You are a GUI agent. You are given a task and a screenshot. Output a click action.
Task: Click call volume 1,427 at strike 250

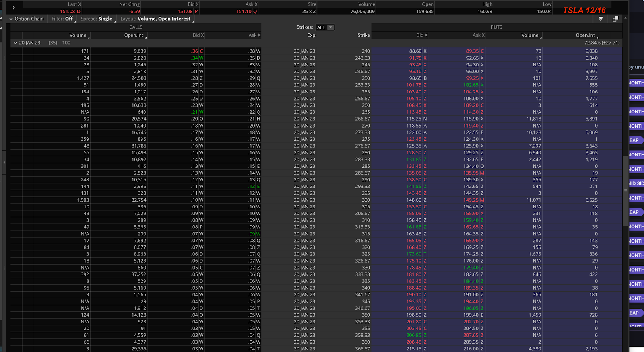tap(83, 78)
